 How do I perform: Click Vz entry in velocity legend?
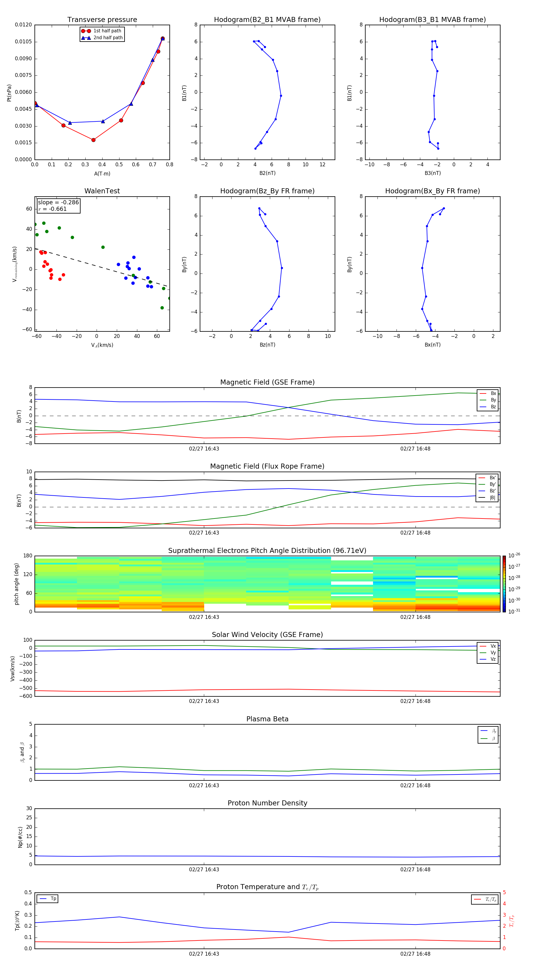tap(488, 659)
